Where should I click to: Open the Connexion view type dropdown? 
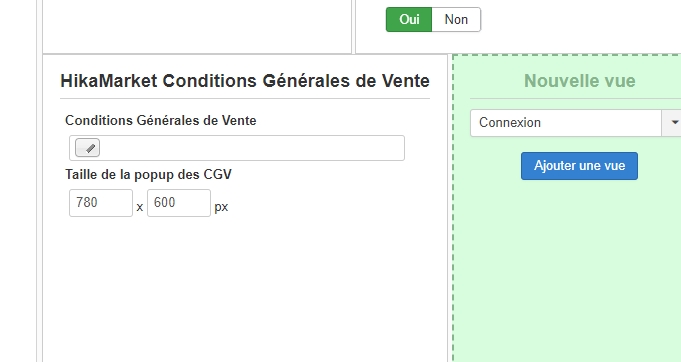(x=565, y=123)
